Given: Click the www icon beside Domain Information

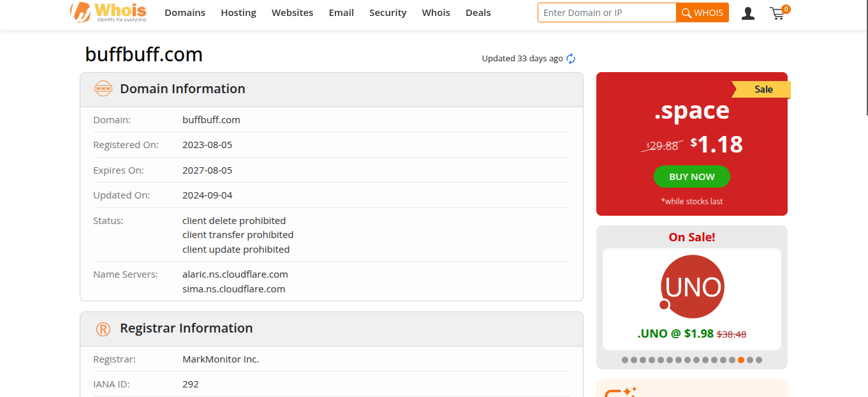Looking at the screenshot, I should coord(103,89).
